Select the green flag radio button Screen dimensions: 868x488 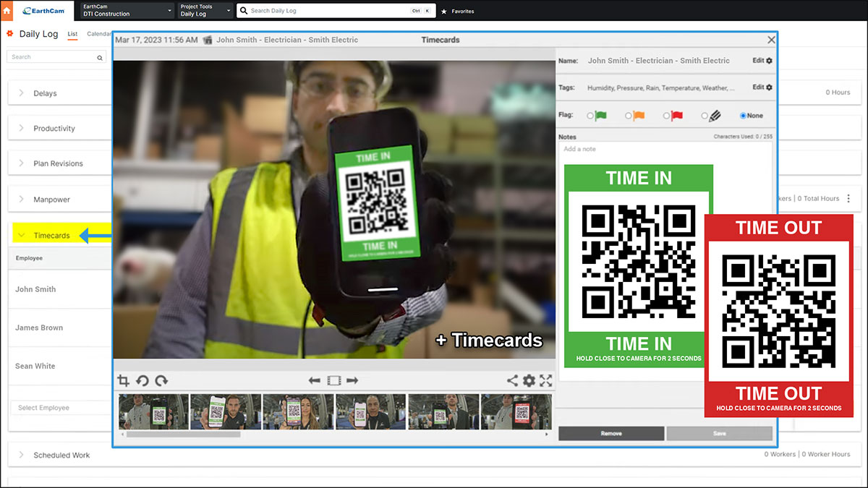590,116
